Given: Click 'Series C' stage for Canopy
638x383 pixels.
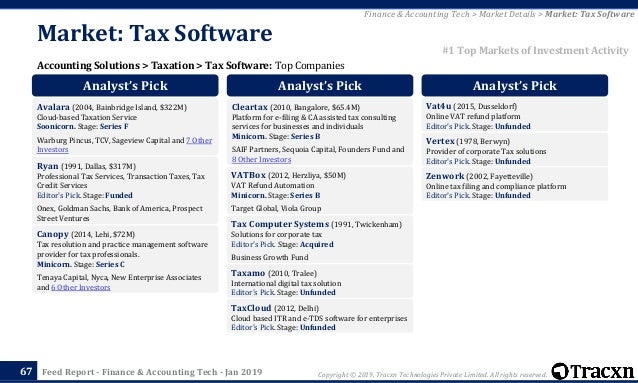Looking at the screenshot, I should coord(110,265).
